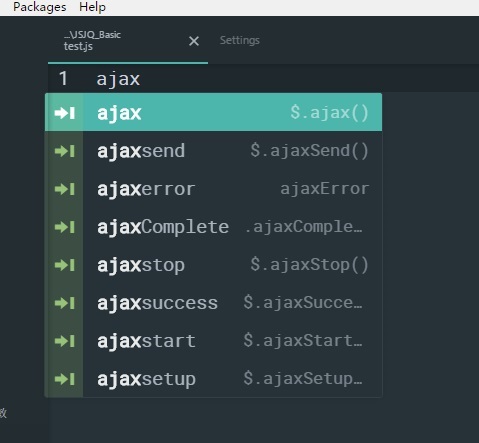Switch to the test.js tab
479x443 pixels.
point(128,41)
